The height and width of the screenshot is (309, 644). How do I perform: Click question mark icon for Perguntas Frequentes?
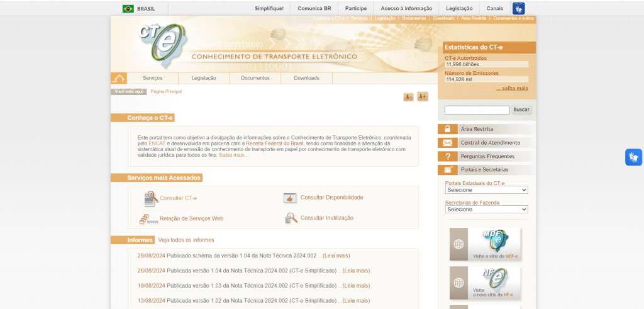(448, 156)
